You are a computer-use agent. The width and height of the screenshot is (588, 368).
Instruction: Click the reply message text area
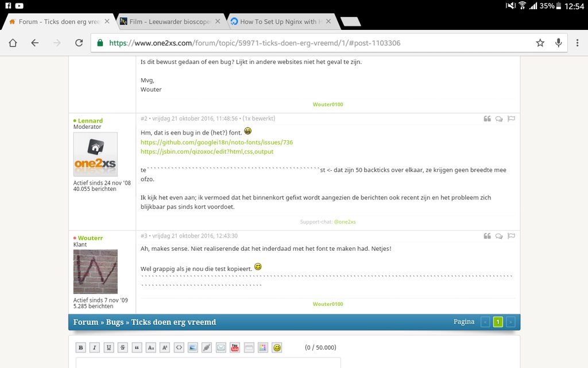pyautogui.click(x=208, y=363)
